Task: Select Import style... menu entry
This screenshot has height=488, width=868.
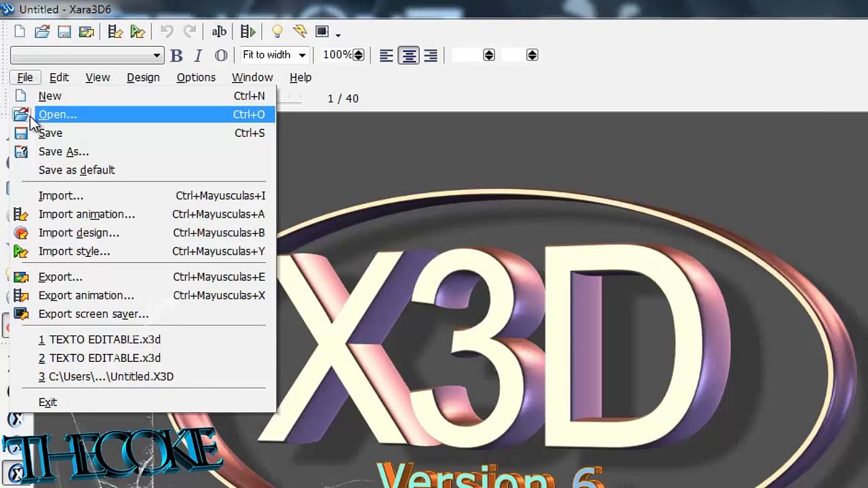Action: 142,251
